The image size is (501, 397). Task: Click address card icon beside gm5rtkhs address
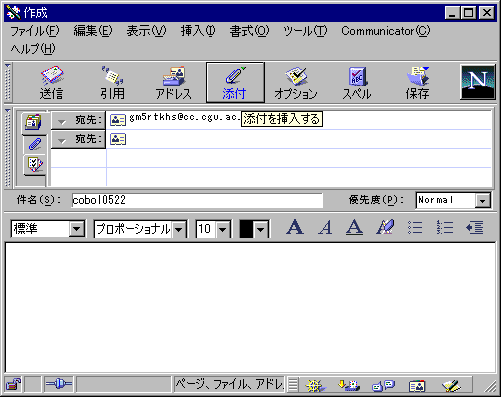(118, 120)
